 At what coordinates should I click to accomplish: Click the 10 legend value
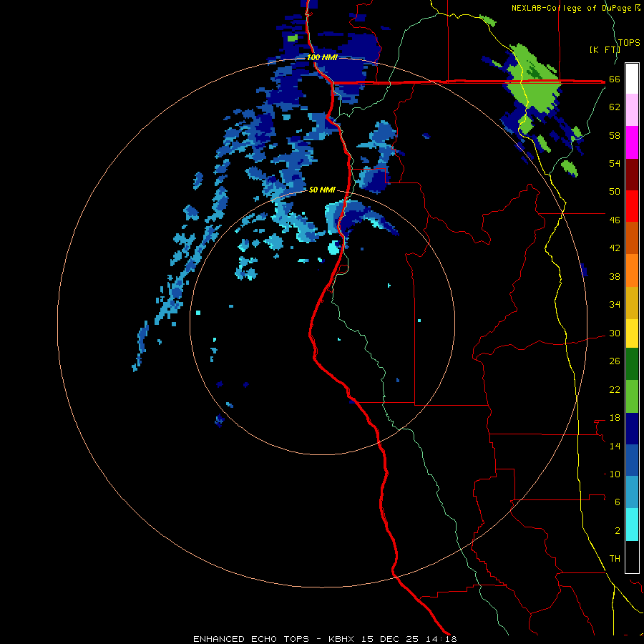[x=615, y=474]
